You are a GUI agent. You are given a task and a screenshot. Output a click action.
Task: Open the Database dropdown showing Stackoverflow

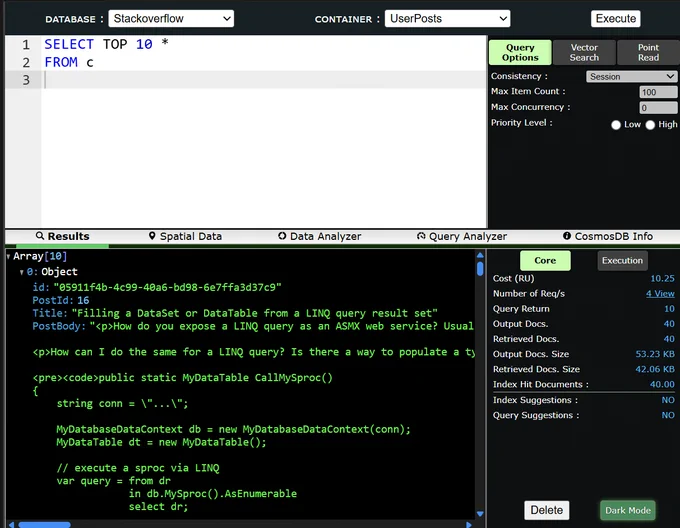pyautogui.click(x=171, y=19)
